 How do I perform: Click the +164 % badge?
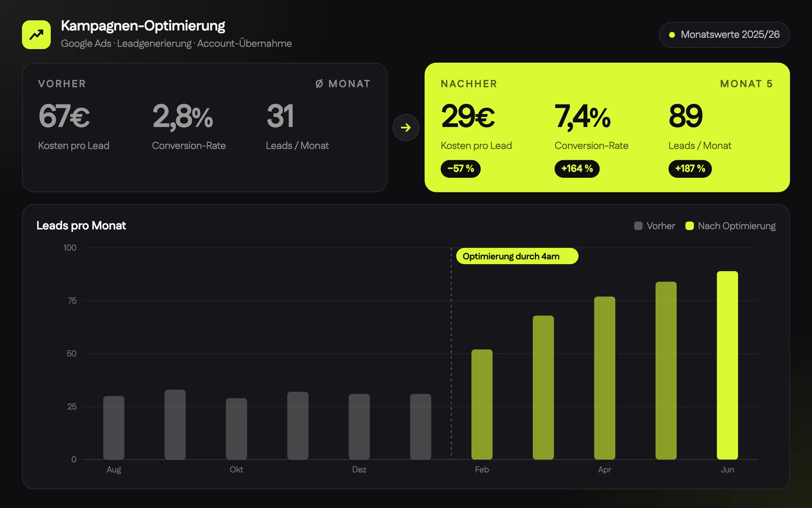pos(577,169)
